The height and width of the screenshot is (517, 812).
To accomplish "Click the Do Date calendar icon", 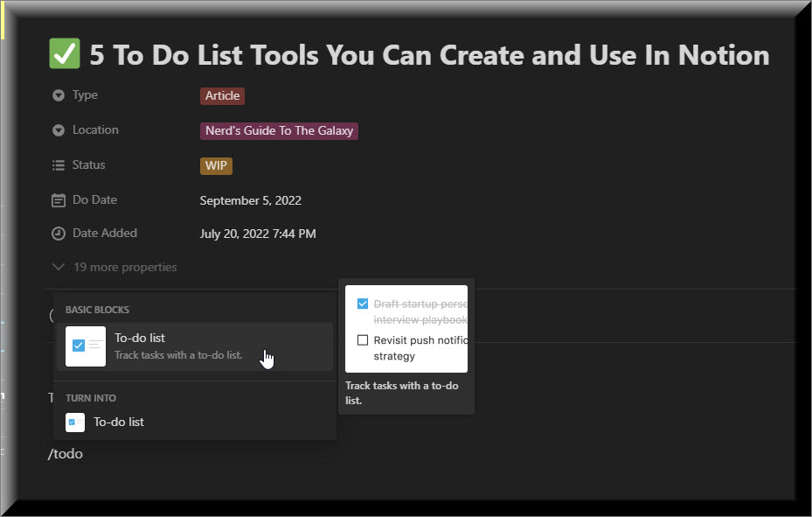I will tap(59, 200).
